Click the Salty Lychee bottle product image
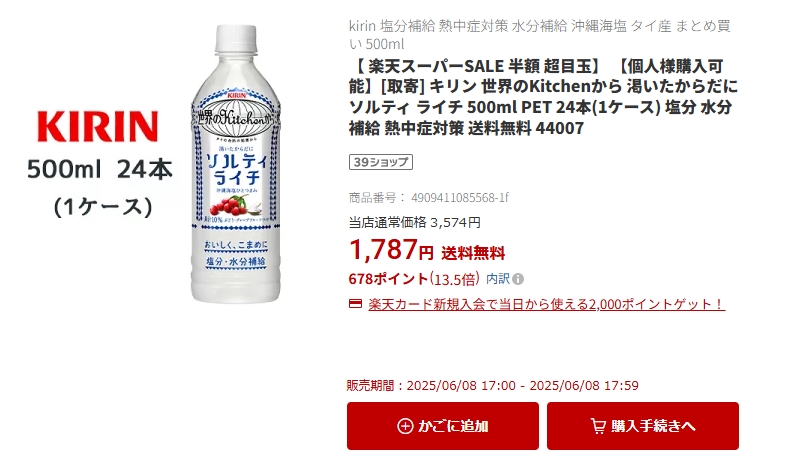 (x=236, y=164)
